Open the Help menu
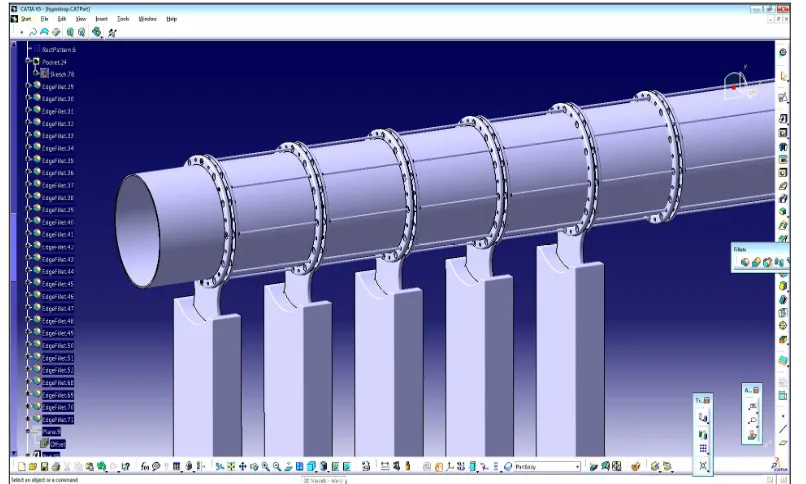This screenshot has height=484, width=806. point(172,19)
